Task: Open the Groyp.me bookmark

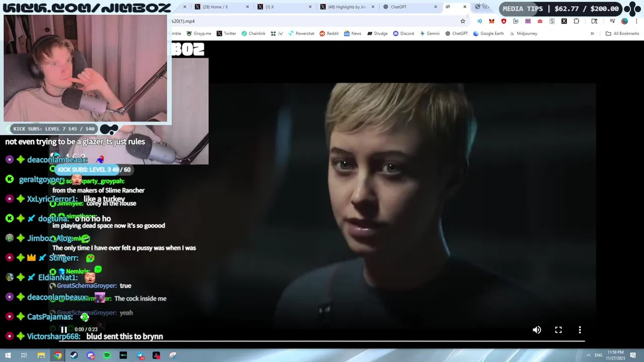Action: tap(199, 34)
